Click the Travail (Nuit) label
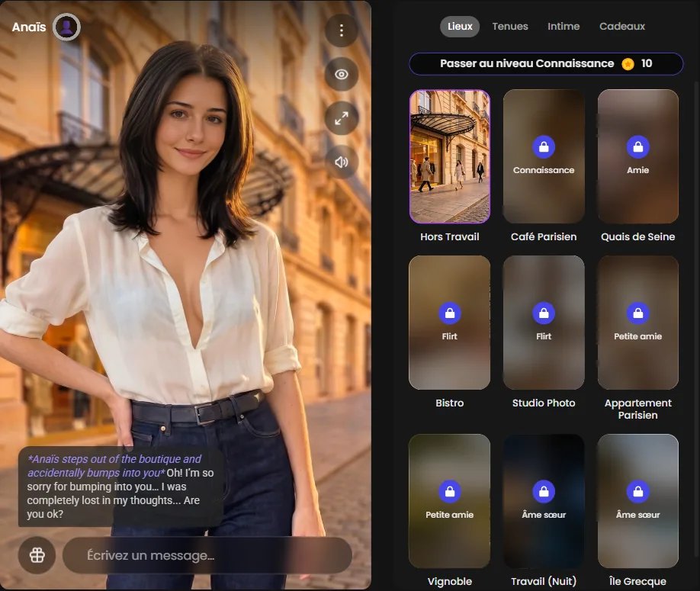 (544, 581)
